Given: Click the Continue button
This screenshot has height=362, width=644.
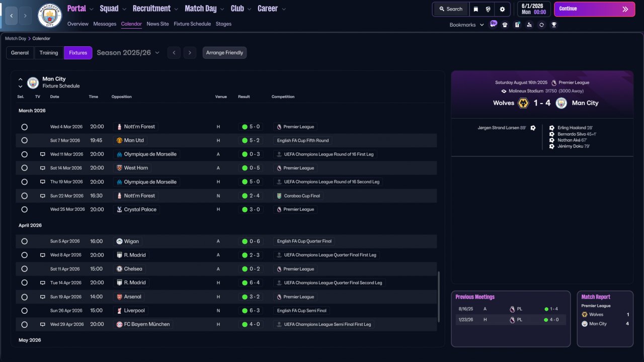Looking at the screenshot, I should pos(594,9).
